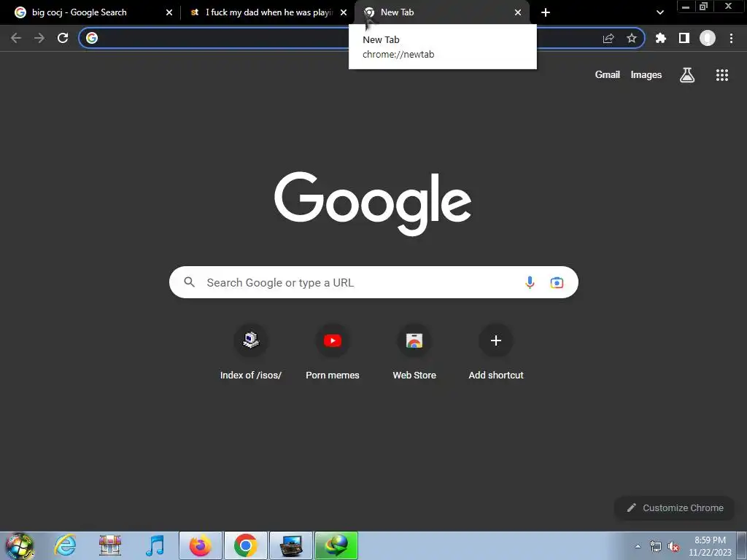Expand the tab search chevron
The width and height of the screenshot is (747, 560).
point(659,12)
